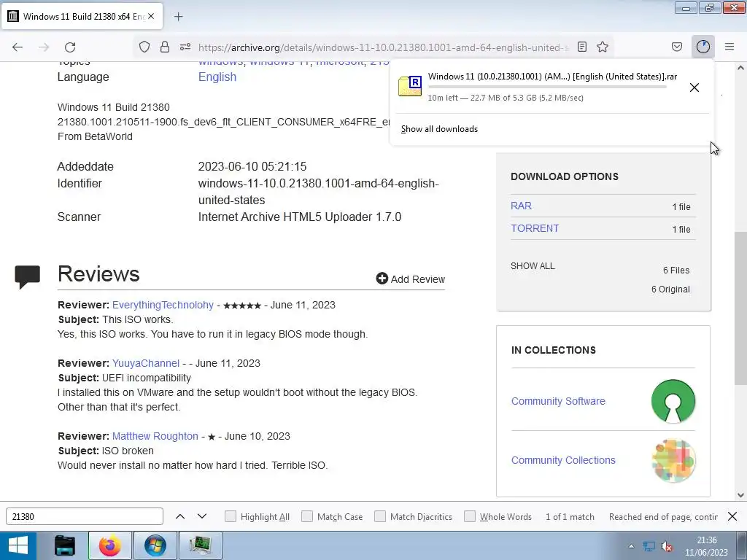The width and height of the screenshot is (747, 560).
Task: Open the tracking protection shield icon
Action: coord(144,47)
